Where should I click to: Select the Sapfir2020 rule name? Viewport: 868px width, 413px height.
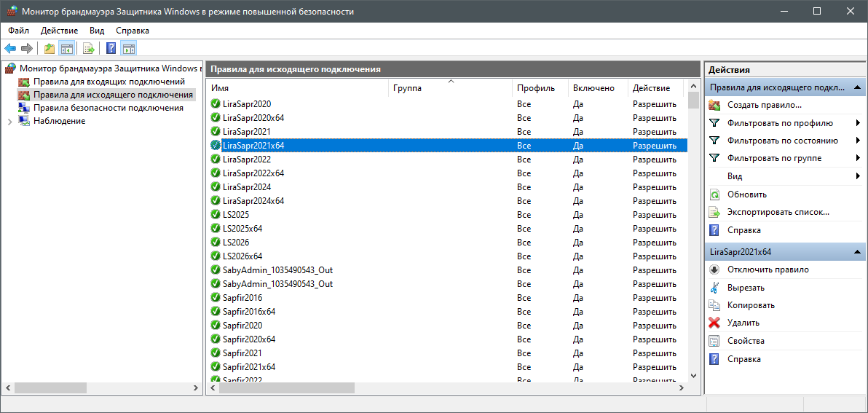(242, 325)
